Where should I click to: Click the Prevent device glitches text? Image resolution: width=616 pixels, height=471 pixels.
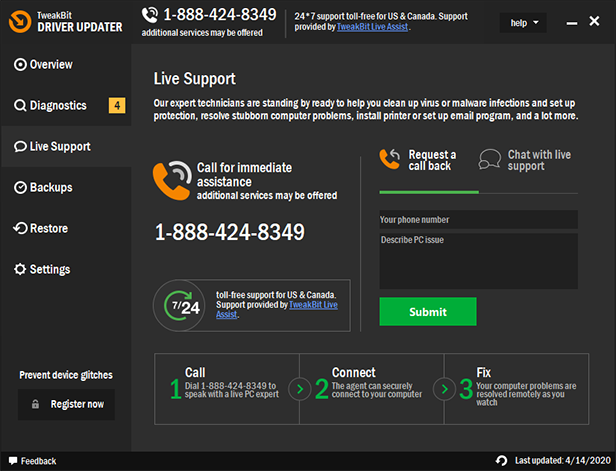66,375
